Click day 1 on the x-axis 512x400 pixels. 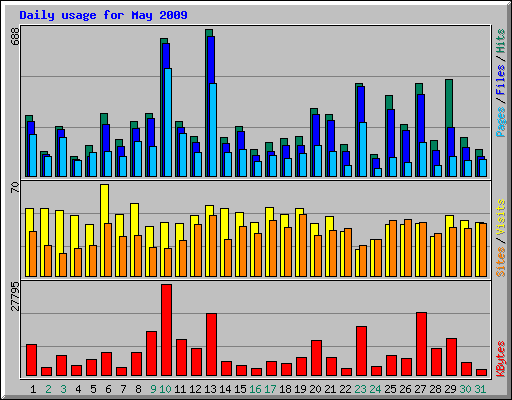[33, 389]
